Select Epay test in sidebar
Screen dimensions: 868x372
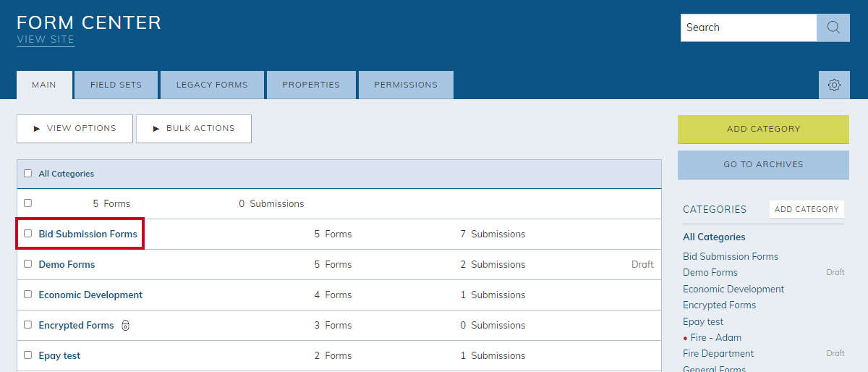703,321
